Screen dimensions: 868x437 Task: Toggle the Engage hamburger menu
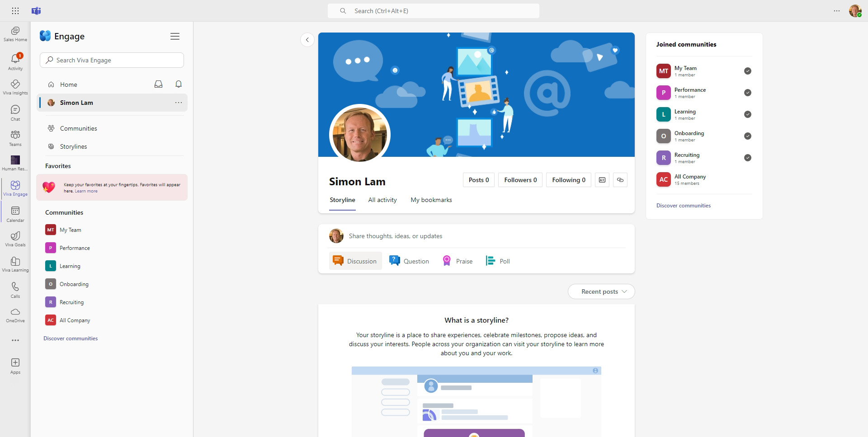click(x=175, y=36)
